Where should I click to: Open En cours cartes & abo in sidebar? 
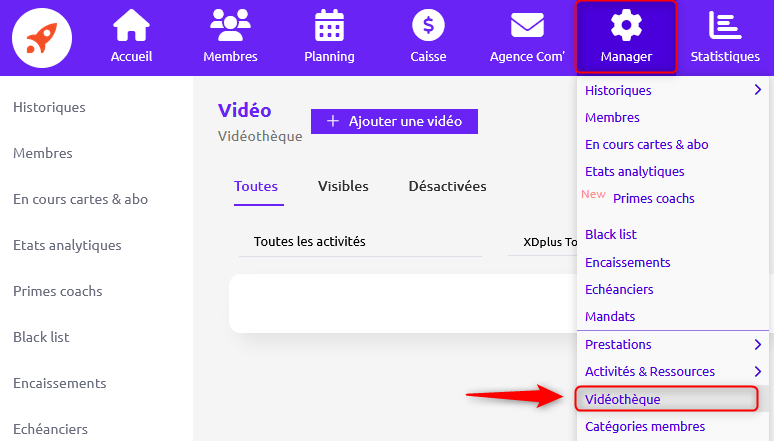[80, 199]
